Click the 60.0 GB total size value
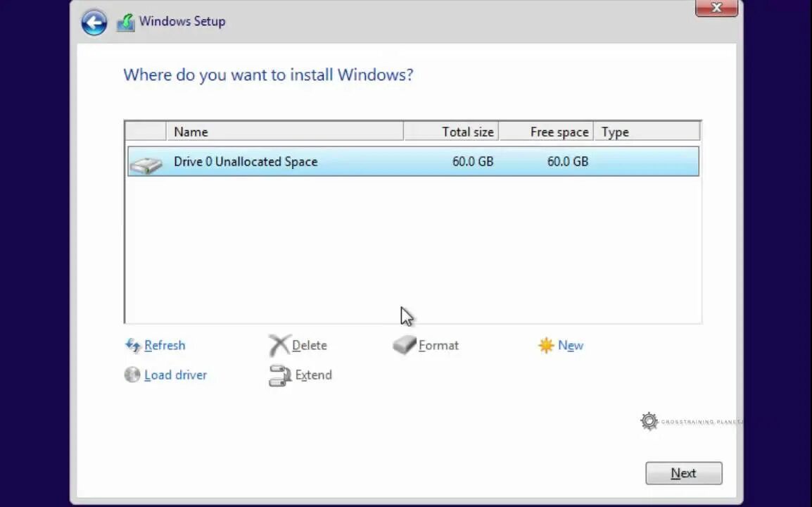The height and width of the screenshot is (507, 812). 473,162
